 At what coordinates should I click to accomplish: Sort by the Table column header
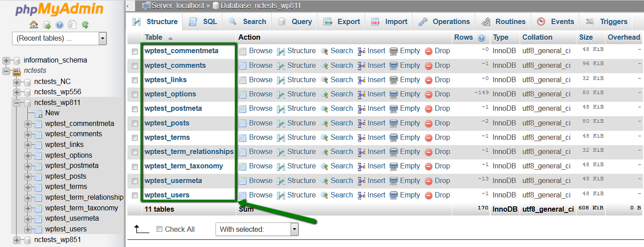click(x=154, y=38)
